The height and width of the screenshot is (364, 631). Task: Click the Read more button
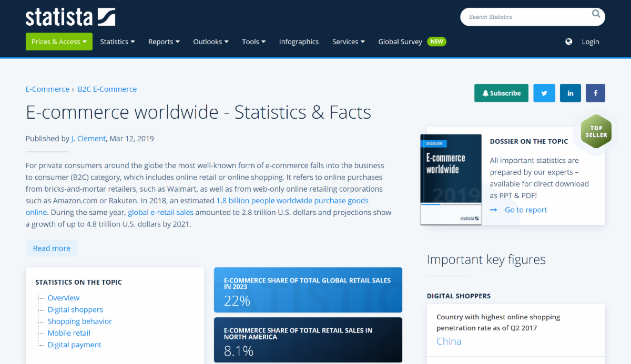(x=52, y=248)
